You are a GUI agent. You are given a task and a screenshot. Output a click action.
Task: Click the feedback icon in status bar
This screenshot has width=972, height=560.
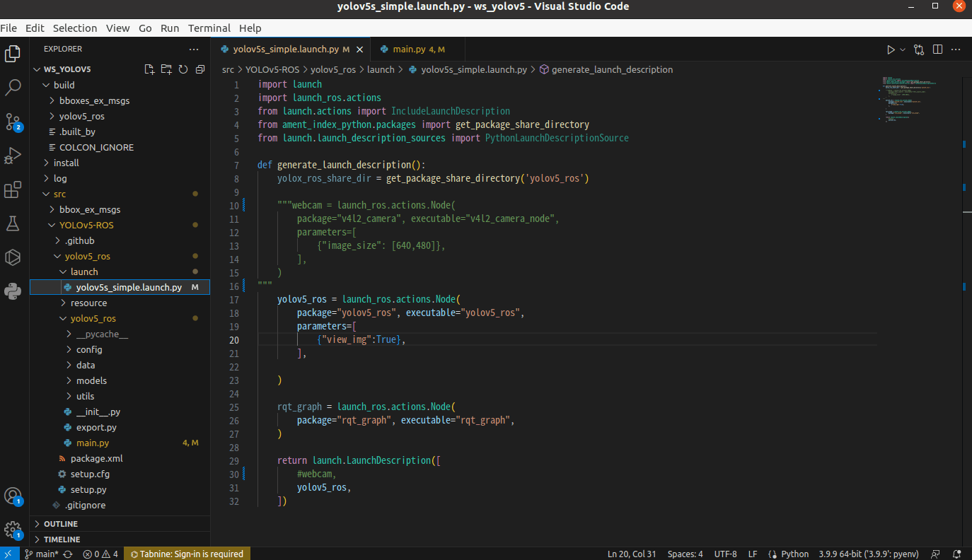(936, 554)
